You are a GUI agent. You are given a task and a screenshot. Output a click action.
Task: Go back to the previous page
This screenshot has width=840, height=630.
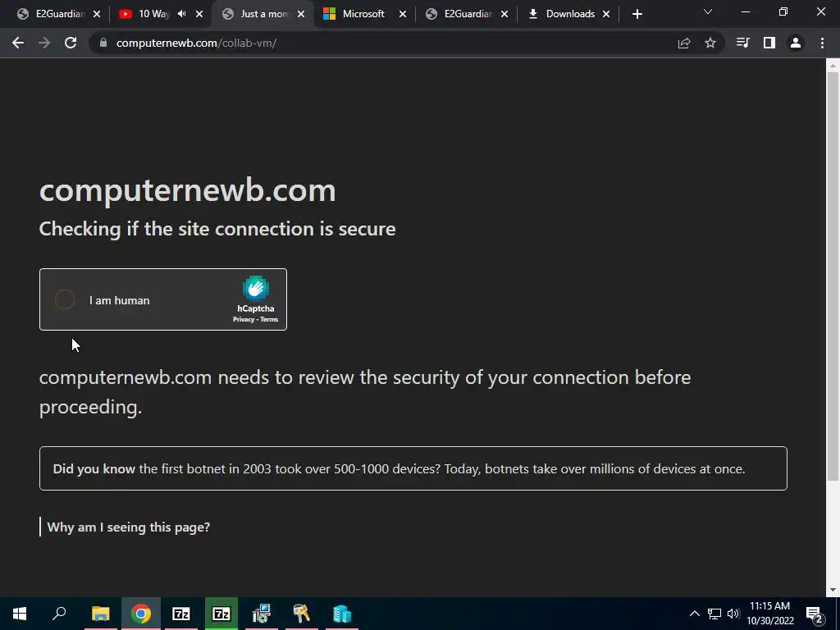[18, 43]
